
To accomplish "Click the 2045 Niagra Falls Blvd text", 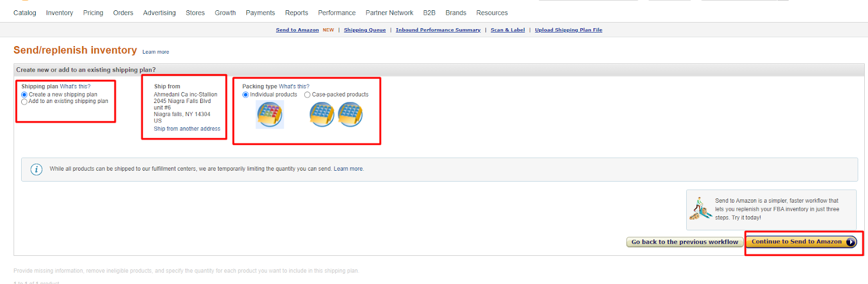I will coord(182,101).
